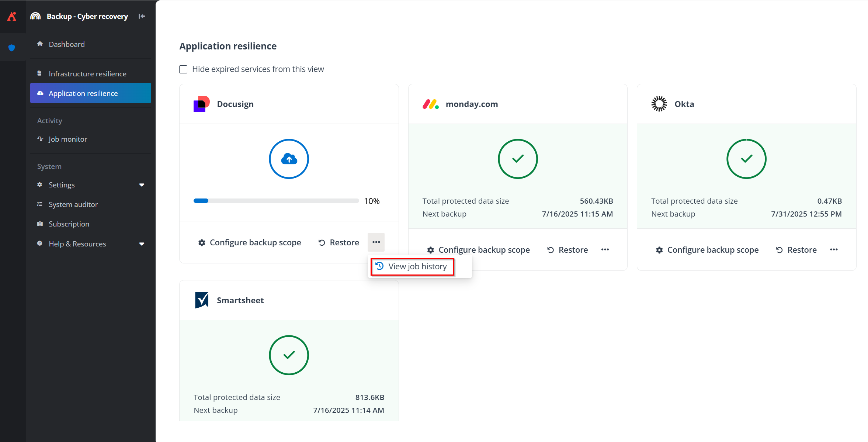Image resolution: width=868 pixels, height=442 pixels.
Task: Open the Dashboard from the sidebar
Action: point(67,44)
